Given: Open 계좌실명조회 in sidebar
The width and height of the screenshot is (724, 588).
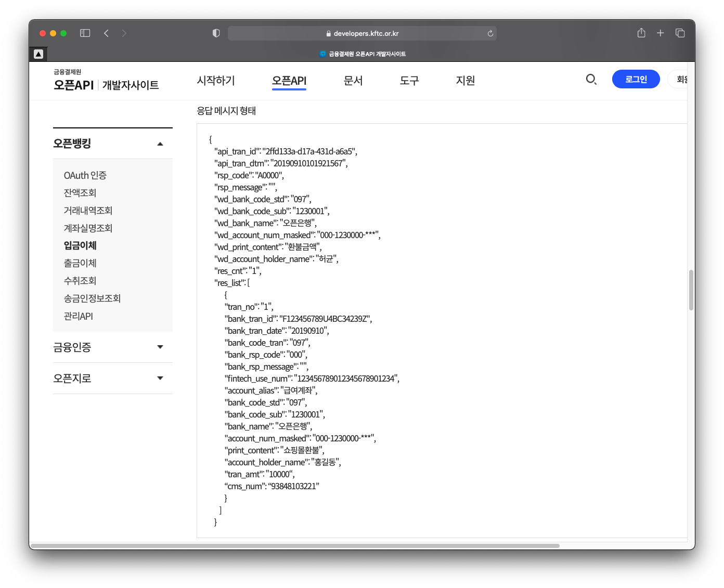Looking at the screenshot, I should tap(88, 228).
